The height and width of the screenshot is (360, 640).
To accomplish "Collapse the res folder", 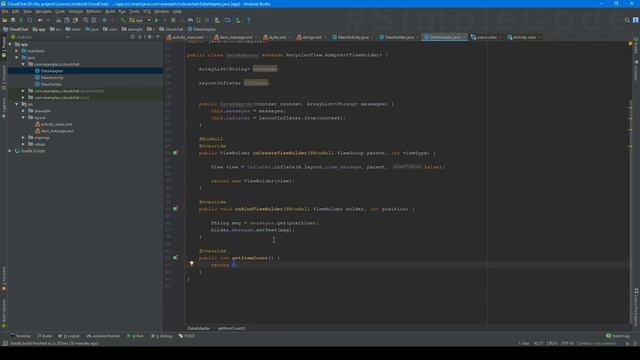I will (17, 104).
